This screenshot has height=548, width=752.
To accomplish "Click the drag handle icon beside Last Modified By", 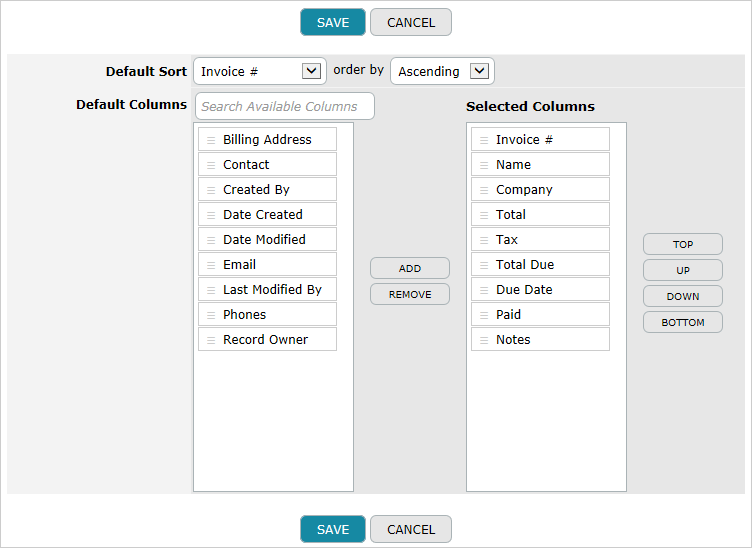I will (x=211, y=290).
